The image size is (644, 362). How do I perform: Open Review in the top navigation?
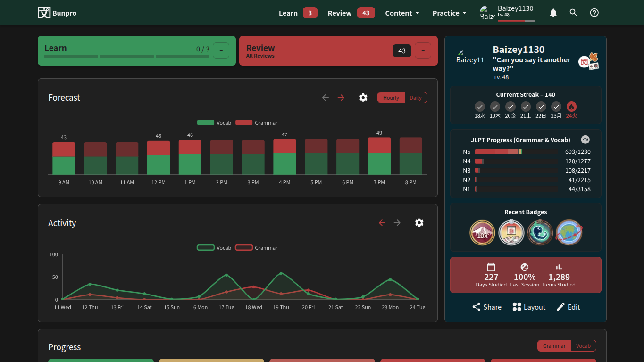click(x=340, y=13)
